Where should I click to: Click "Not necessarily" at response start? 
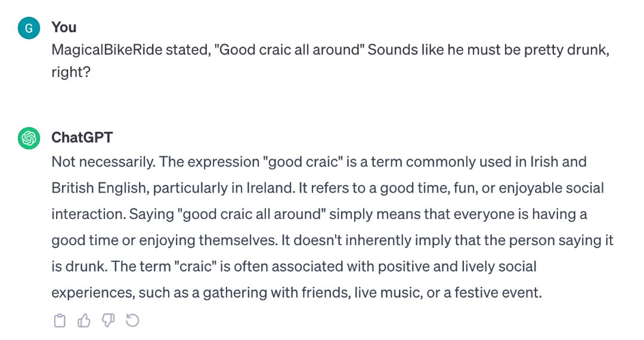pyautogui.click(x=103, y=162)
